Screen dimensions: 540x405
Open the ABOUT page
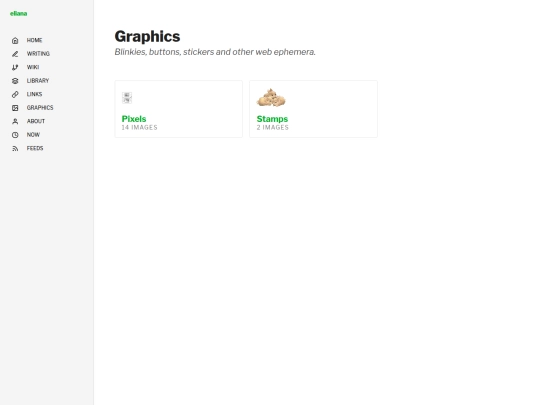click(x=36, y=121)
